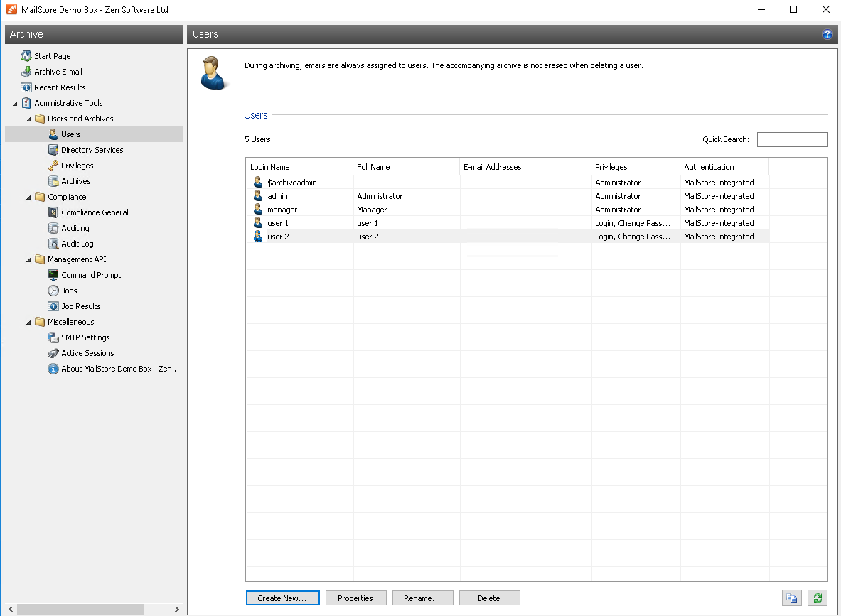Click the sidebar horizontal scrollbar thumb
The height and width of the screenshot is (616, 841).
click(80, 609)
